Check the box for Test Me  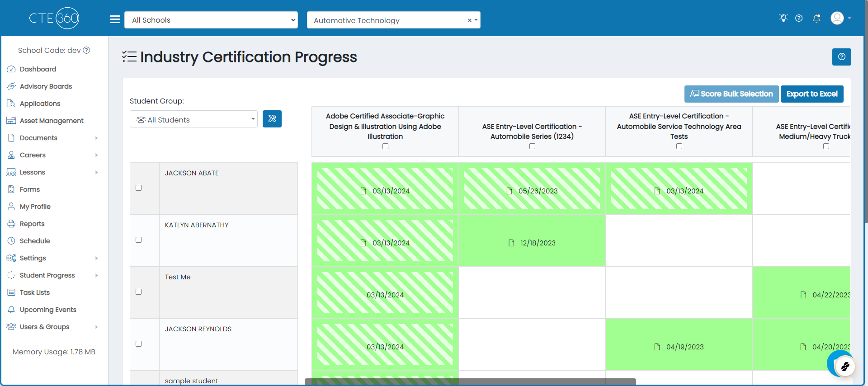139,292
